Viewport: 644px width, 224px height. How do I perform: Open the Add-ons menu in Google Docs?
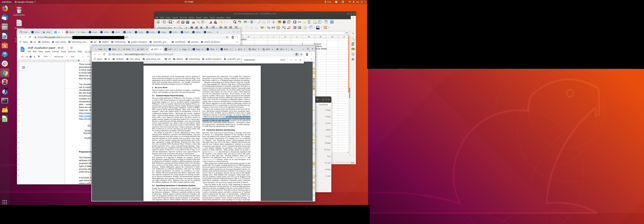click(x=71, y=52)
